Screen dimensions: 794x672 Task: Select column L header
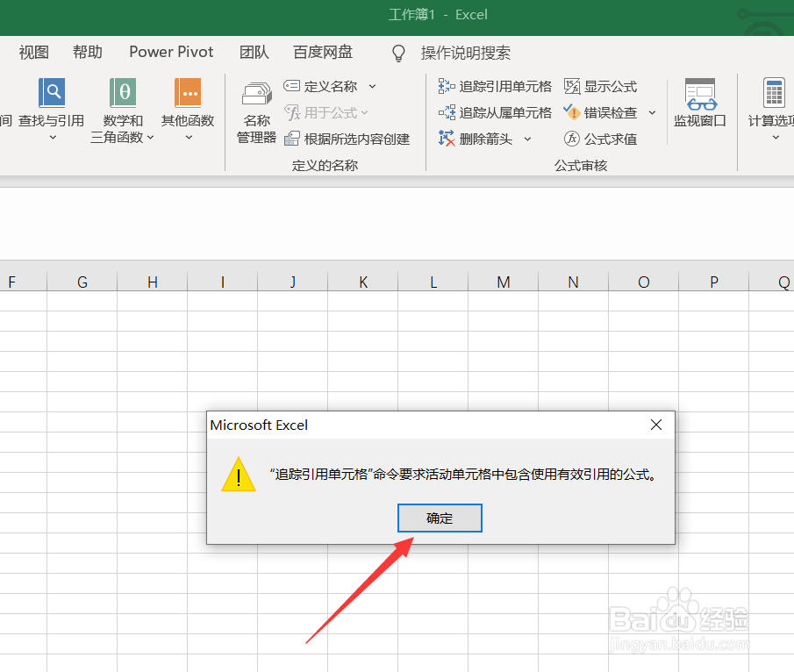pyautogui.click(x=433, y=282)
